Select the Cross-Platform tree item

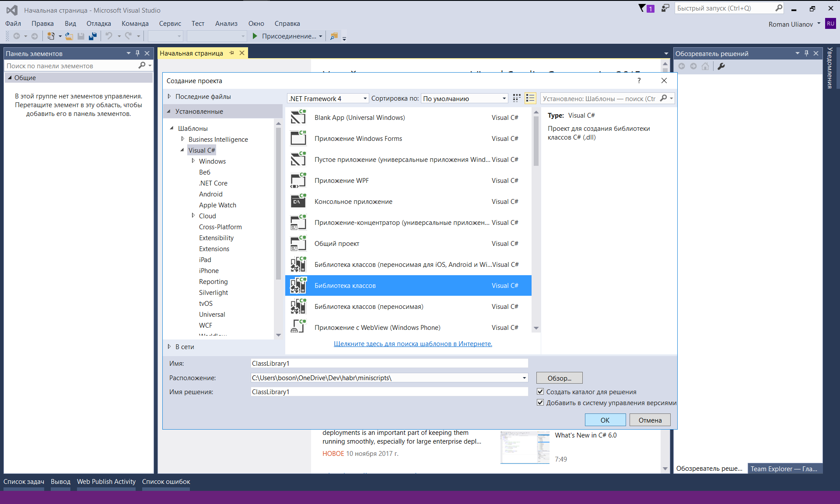(220, 227)
